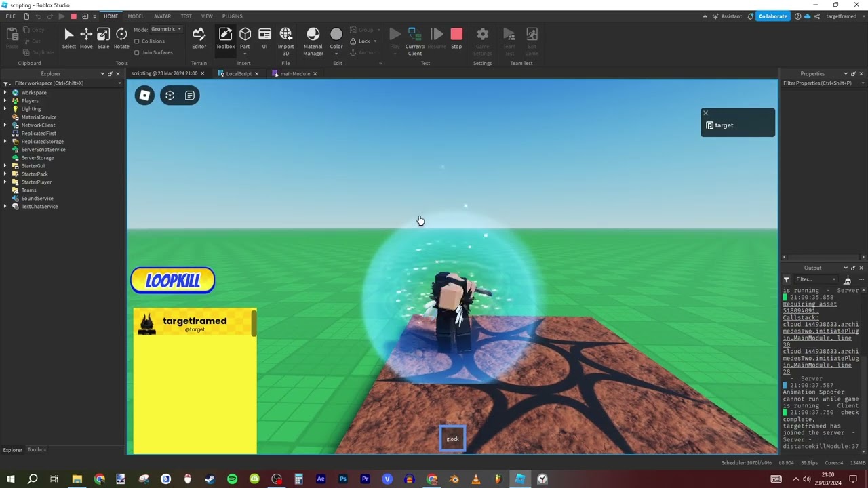The width and height of the screenshot is (868, 488).
Task: Toggle the Join Surfaces checkbox
Action: (x=137, y=52)
